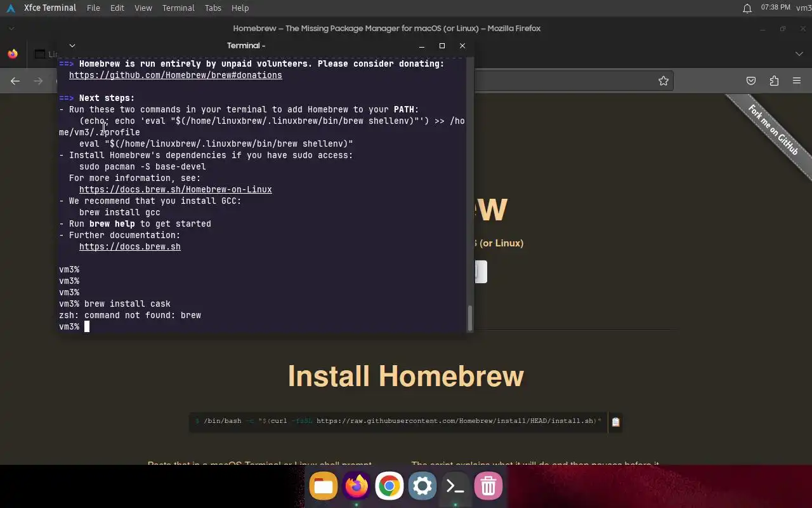Click the vm3 user label in panel
Image resolution: width=812 pixels, height=508 pixels.
pos(805,8)
